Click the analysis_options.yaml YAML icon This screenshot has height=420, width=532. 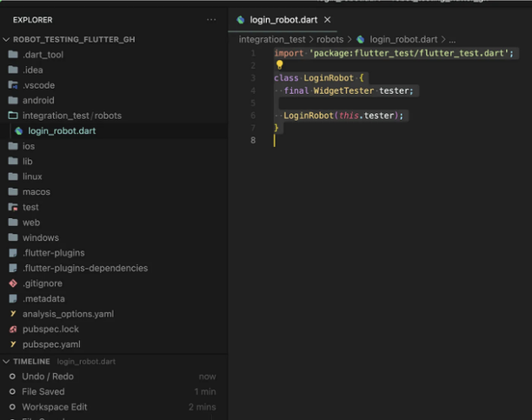tap(13, 314)
